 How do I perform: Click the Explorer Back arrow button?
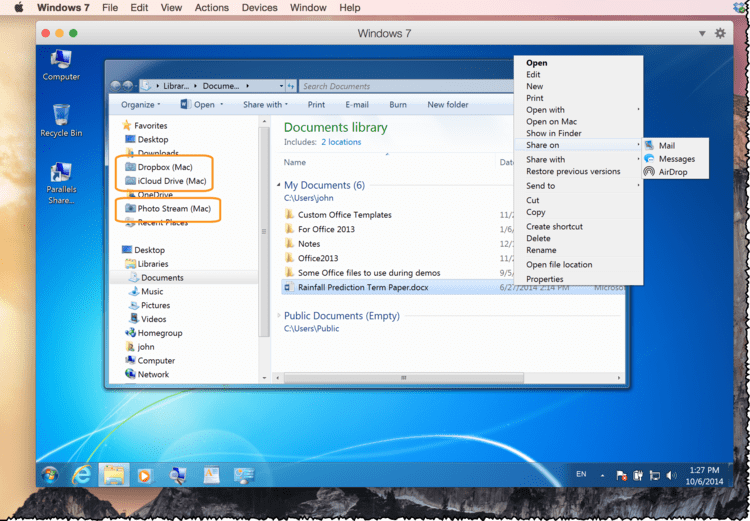coord(115,86)
